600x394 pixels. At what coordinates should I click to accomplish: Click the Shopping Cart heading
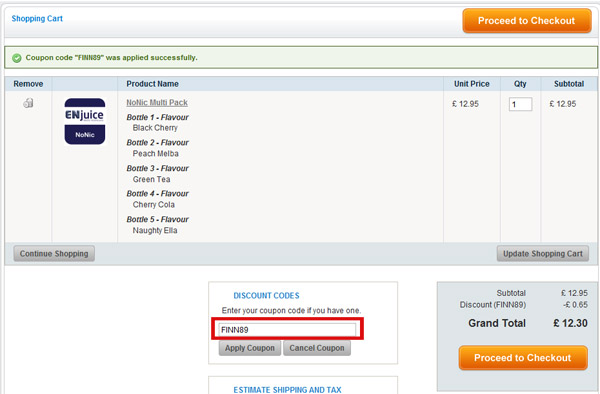37,18
